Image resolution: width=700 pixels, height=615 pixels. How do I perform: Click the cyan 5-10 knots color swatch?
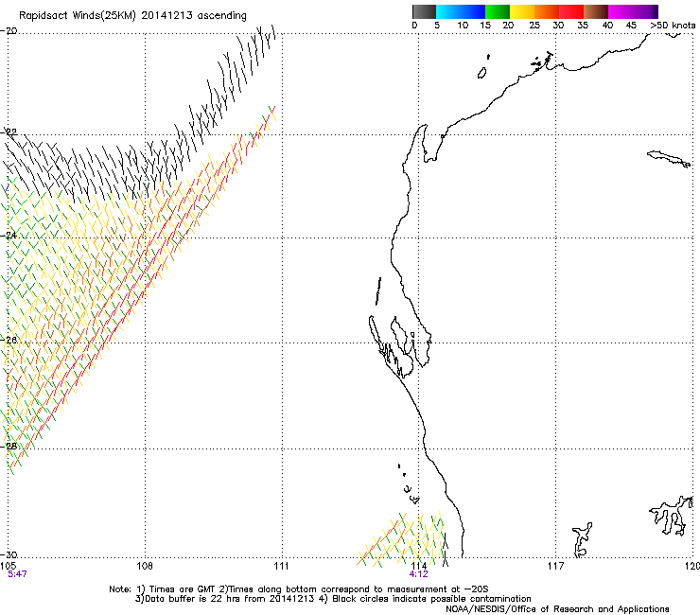click(448, 11)
